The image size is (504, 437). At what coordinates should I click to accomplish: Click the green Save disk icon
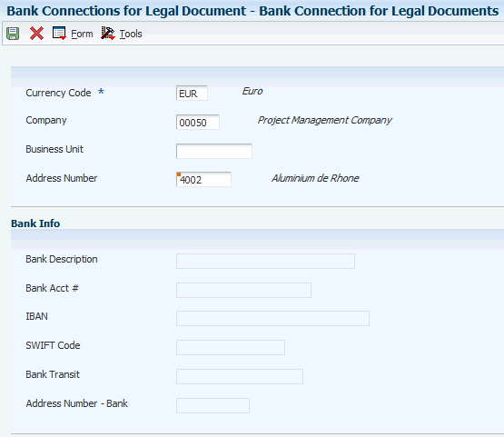point(13,34)
